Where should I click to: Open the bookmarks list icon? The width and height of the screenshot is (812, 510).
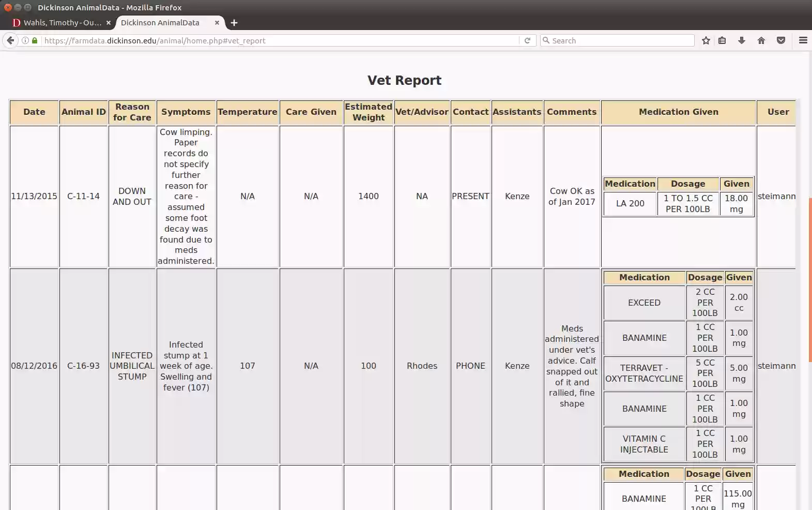click(722, 40)
